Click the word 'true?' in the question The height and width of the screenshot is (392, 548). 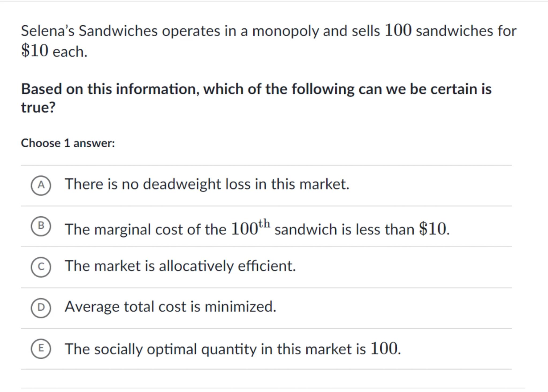pyautogui.click(x=38, y=108)
